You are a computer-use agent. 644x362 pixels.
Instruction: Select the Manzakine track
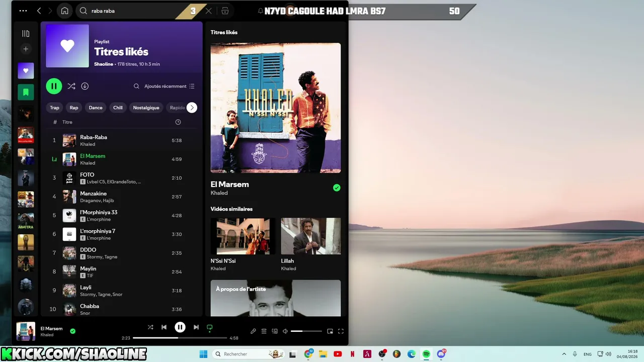pos(122,197)
